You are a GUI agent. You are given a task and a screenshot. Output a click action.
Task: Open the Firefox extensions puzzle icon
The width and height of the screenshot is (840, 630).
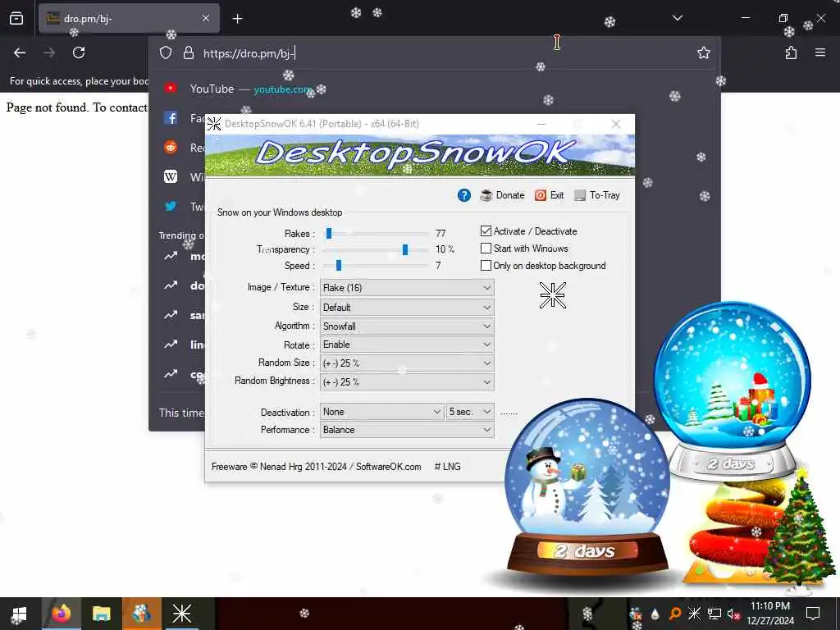click(x=791, y=52)
